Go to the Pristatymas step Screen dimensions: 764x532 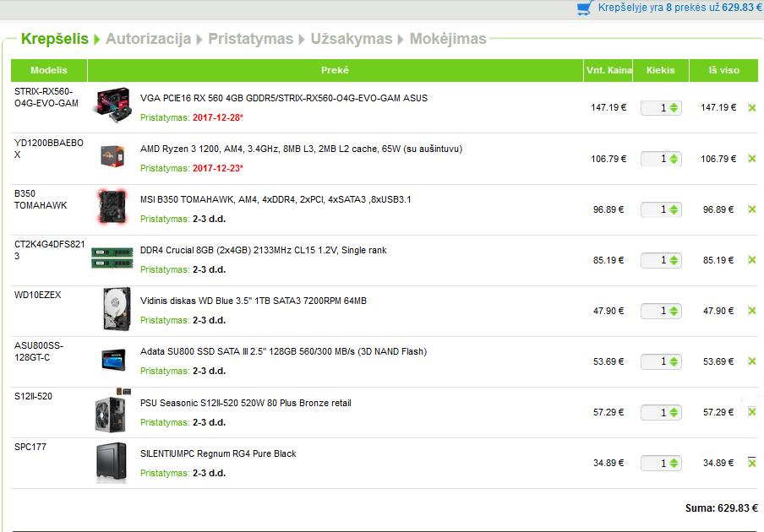(250, 39)
